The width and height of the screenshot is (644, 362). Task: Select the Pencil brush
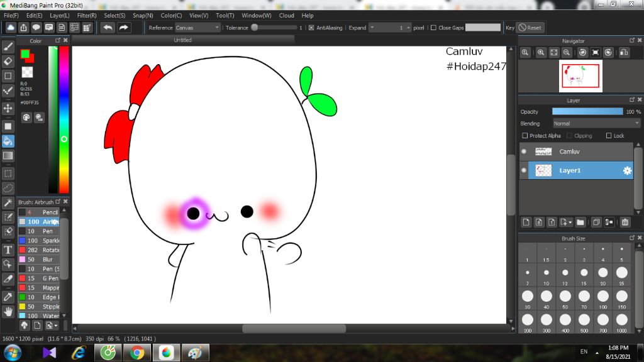point(39,212)
